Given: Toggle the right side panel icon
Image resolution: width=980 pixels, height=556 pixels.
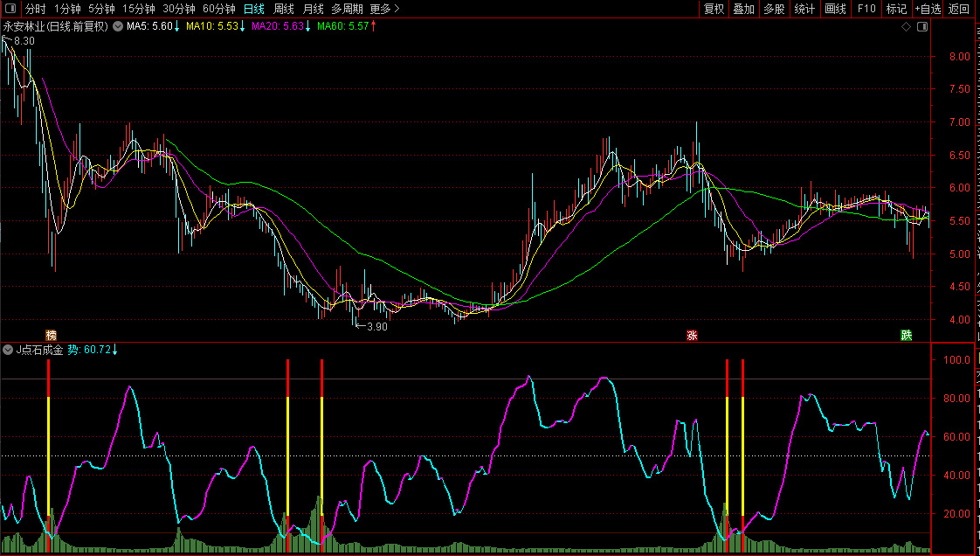Looking at the screenshot, I should [922, 27].
